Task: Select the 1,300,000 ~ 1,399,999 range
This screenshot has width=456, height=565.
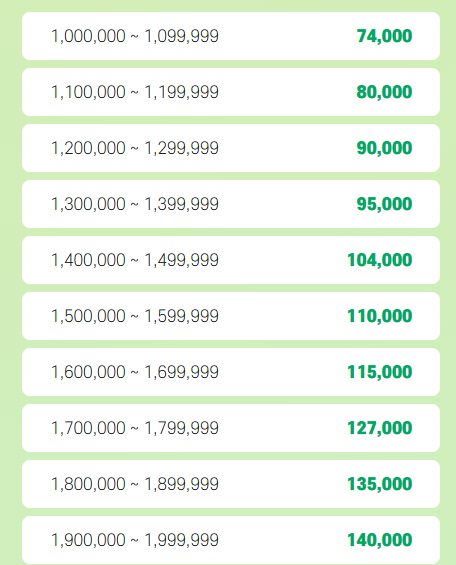Action: click(x=135, y=204)
